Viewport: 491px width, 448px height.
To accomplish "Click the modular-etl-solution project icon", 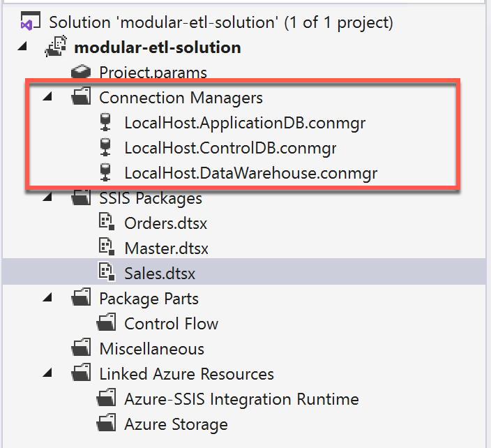I will (x=55, y=48).
